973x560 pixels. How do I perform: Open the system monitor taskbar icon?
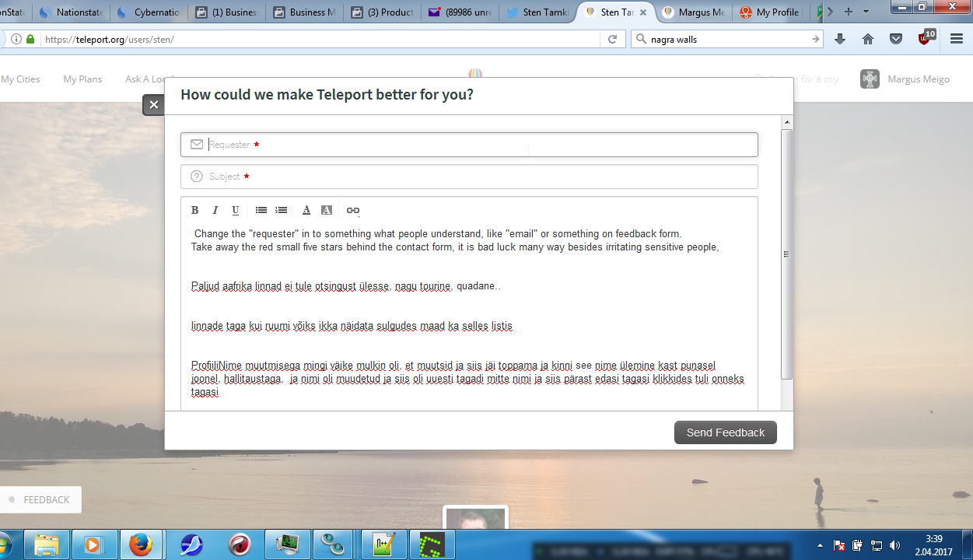[289, 544]
